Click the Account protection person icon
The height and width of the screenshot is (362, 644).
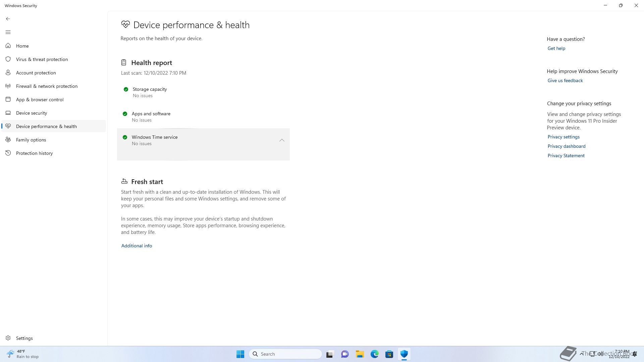coord(8,72)
